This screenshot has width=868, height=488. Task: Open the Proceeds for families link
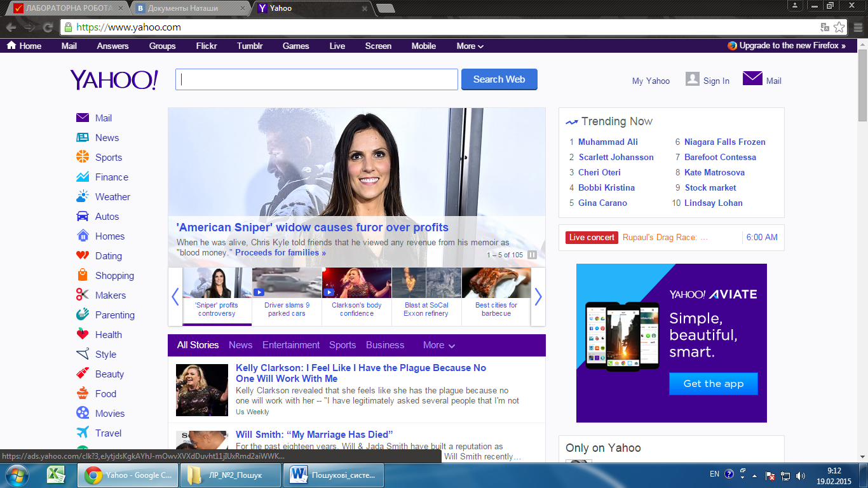280,252
